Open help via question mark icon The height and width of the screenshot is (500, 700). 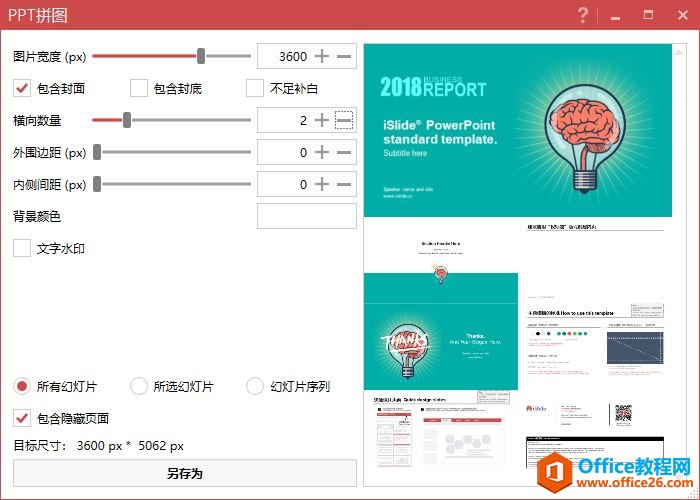583,15
